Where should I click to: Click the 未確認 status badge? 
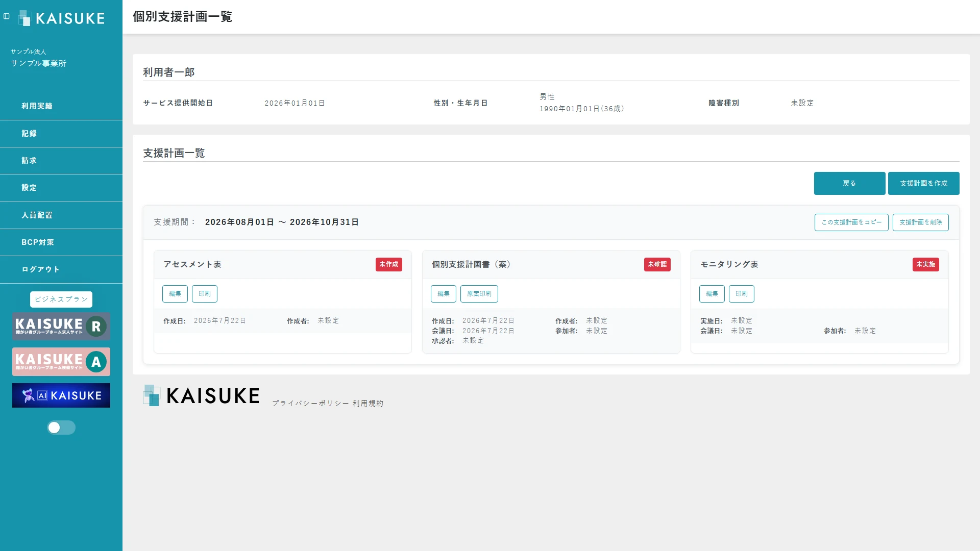(657, 264)
